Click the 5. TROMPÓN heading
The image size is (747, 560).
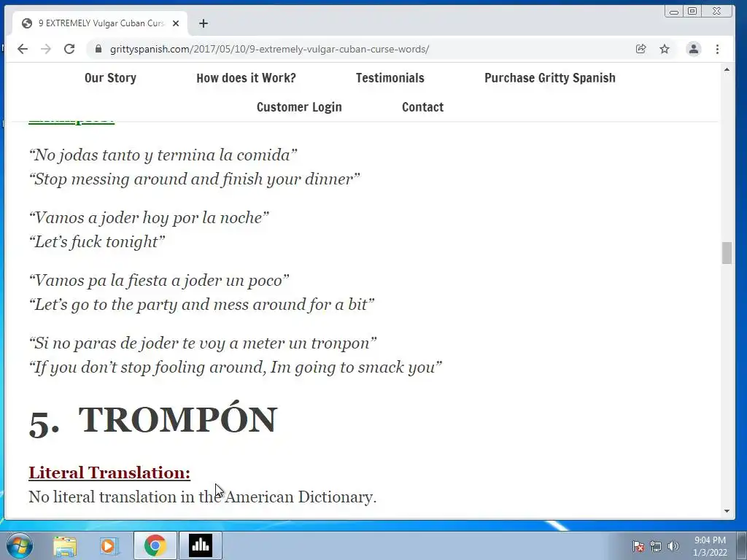tap(153, 421)
